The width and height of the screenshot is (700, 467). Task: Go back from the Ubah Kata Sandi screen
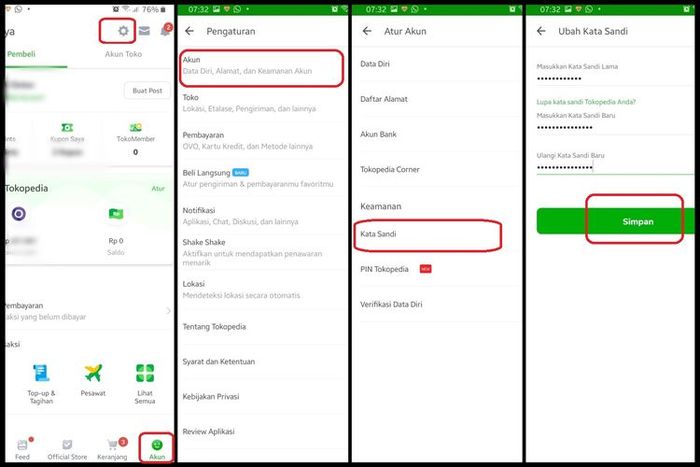[541, 31]
